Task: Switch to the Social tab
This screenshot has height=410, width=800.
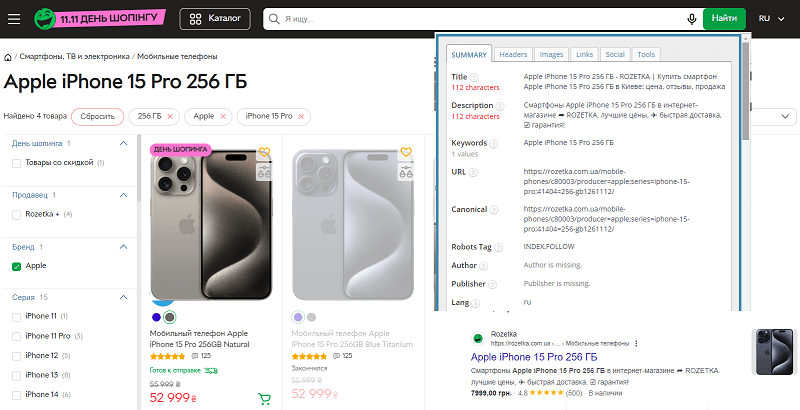Action: coord(615,55)
